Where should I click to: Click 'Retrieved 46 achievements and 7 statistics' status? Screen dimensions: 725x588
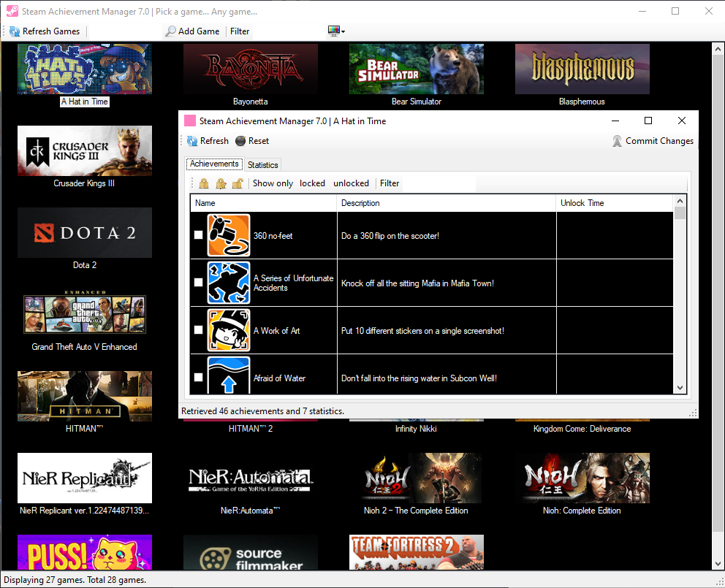[262, 411]
